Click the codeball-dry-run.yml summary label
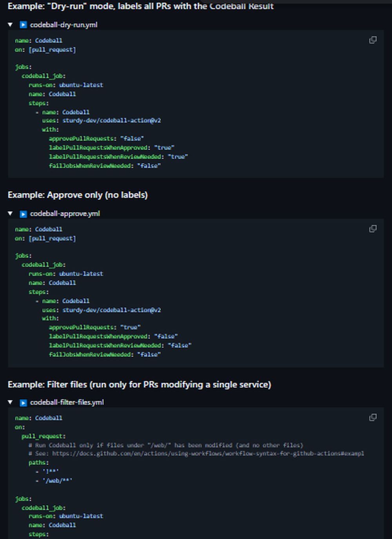392x539 pixels. (64, 25)
